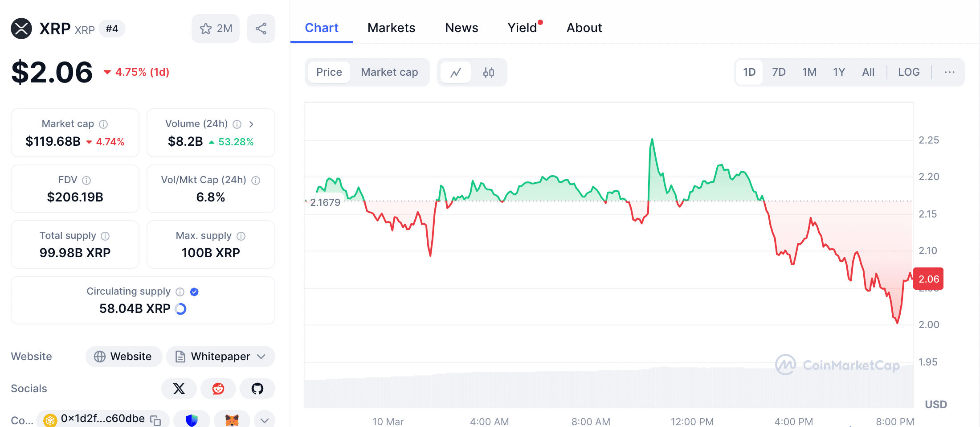Select line chart view icon

pos(456,72)
